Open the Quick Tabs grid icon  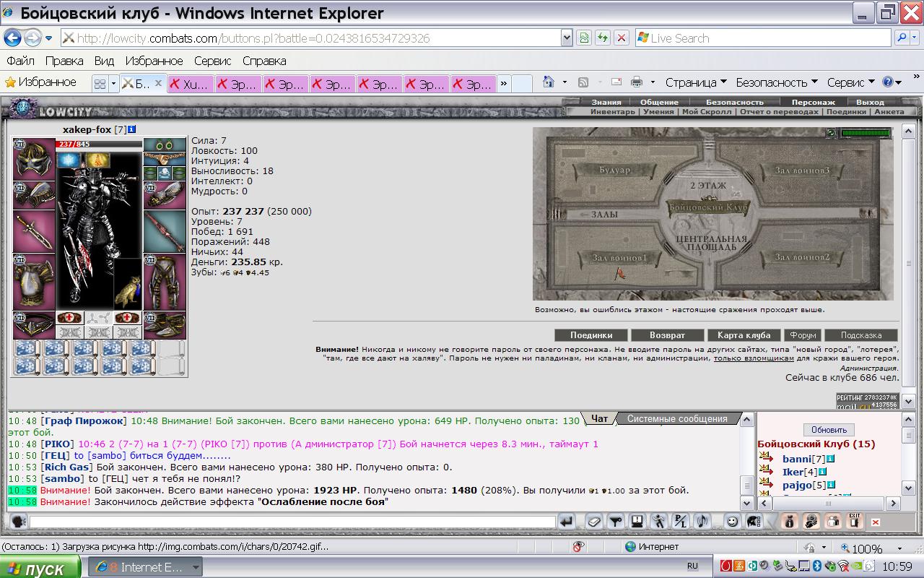coord(100,84)
